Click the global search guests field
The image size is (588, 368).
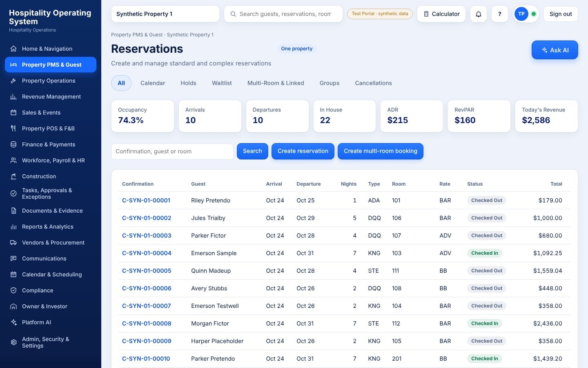[x=283, y=14]
